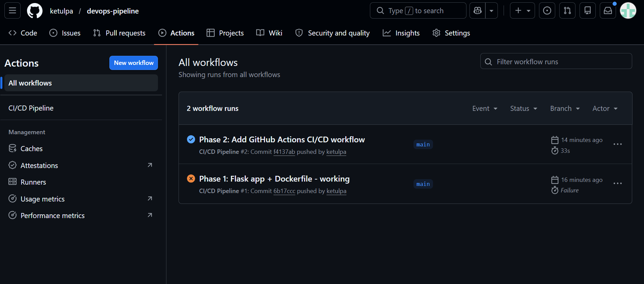This screenshot has width=644, height=284.
Task: Switch to the Code tab
Action: point(23,33)
